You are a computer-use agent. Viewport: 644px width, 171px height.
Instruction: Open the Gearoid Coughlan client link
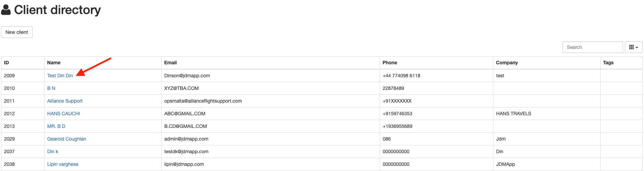click(x=66, y=139)
